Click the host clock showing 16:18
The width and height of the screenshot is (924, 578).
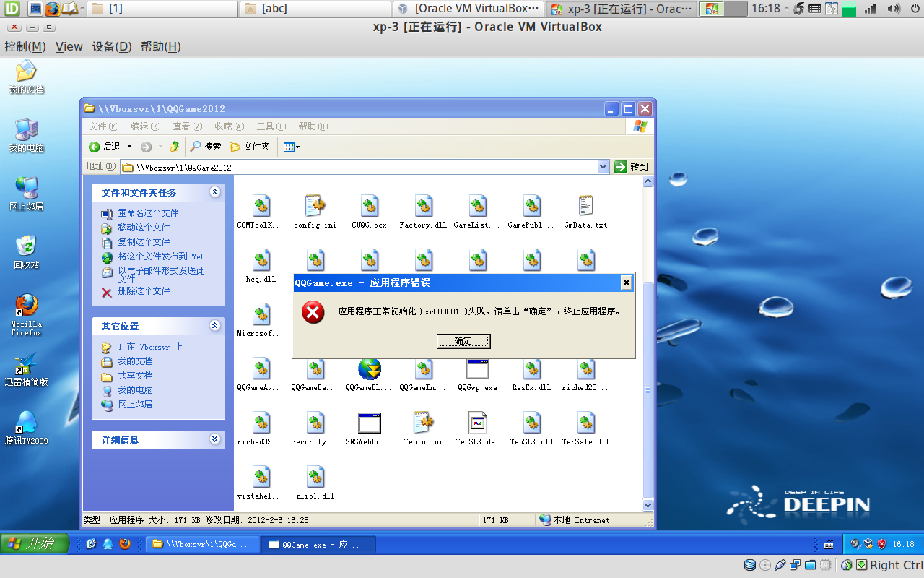[x=766, y=9]
